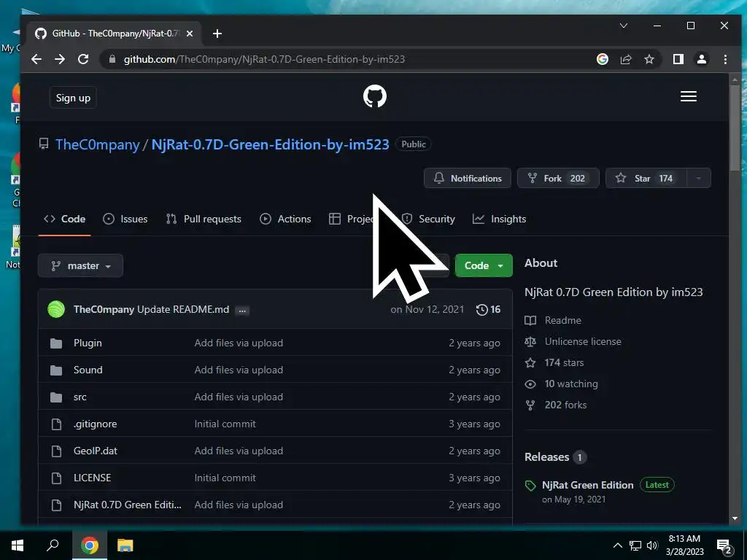View the 10 watching link
Image resolution: width=747 pixels, height=560 pixels.
pos(561,384)
